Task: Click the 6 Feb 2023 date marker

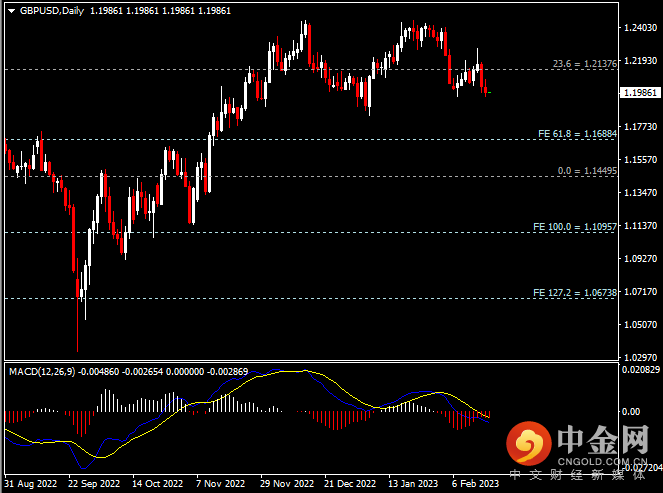Action: point(477,481)
